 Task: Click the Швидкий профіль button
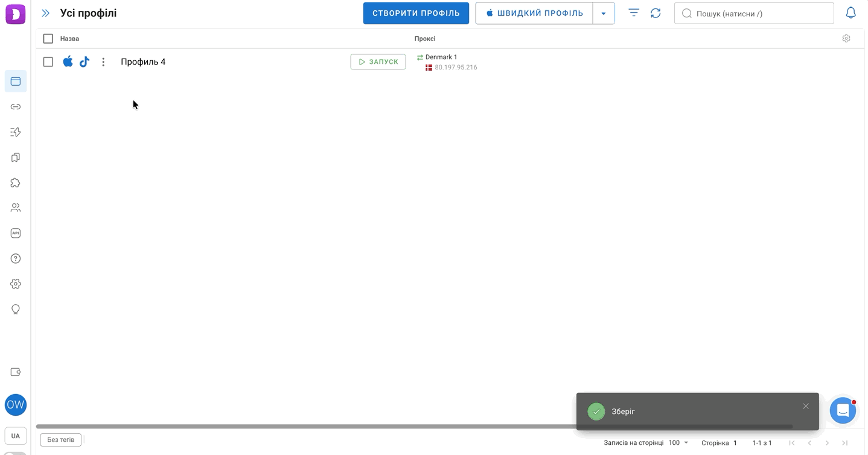pyautogui.click(x=534, y=13)
